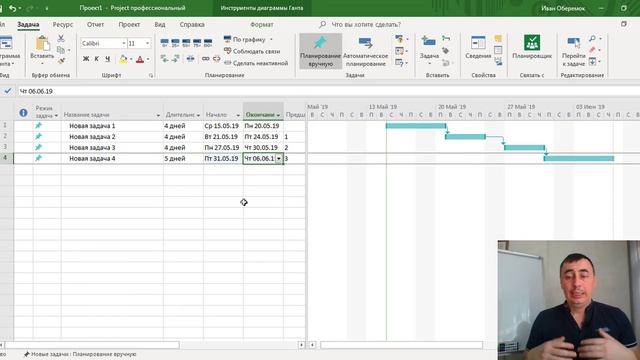Toggle bold Ж formatting
Image resolution: width=640 pixels, height=360 pixels.
[86, 59]
